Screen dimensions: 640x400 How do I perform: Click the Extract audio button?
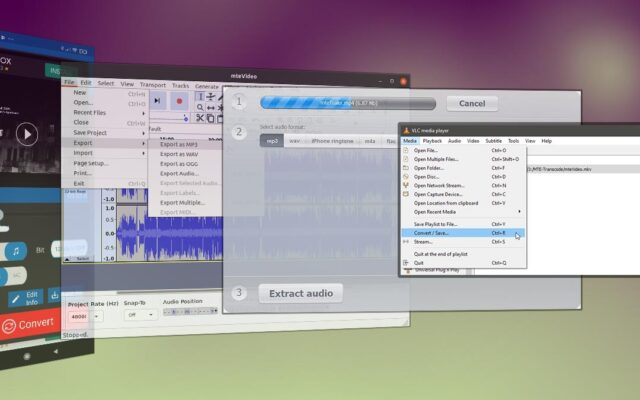301,293
